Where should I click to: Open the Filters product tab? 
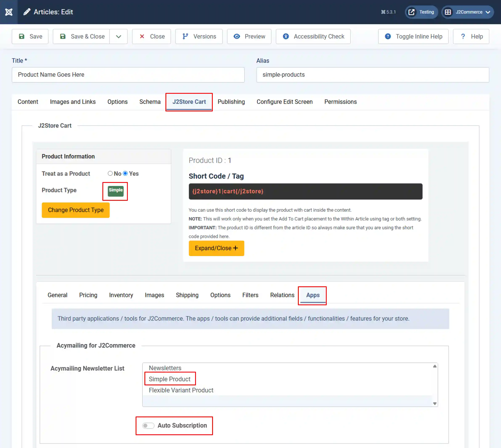click(x=250, y=295)
